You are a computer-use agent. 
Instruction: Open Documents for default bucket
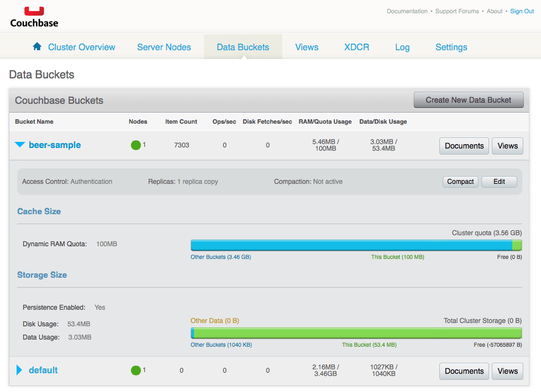click(x=464, y=371)
